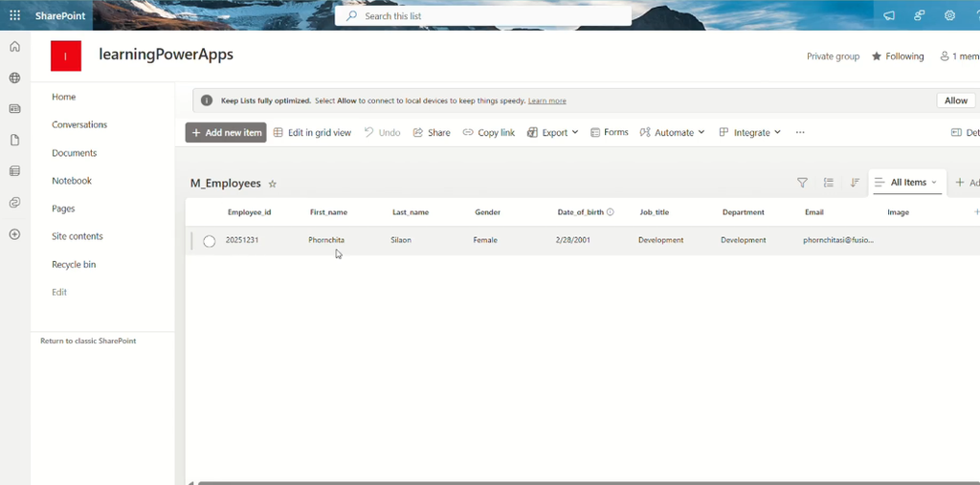Open more commands ellipsis
980x485 pixels.
[800, 133]
